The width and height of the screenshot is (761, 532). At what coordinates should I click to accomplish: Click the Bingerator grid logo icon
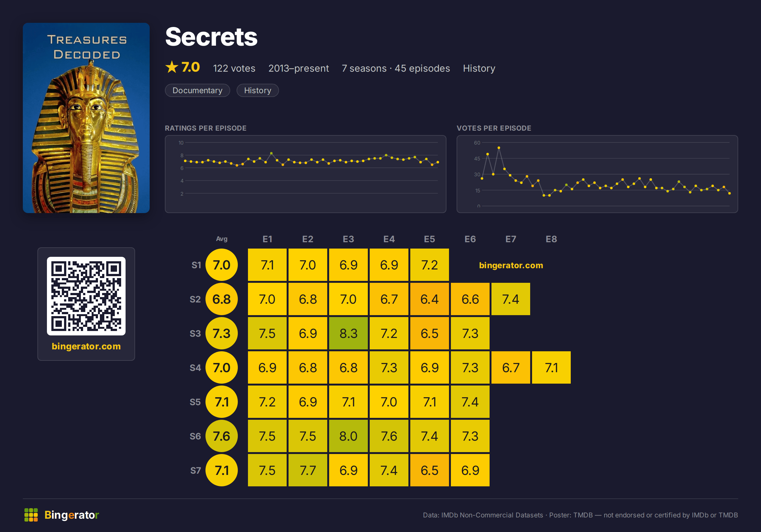coord(31,515)
